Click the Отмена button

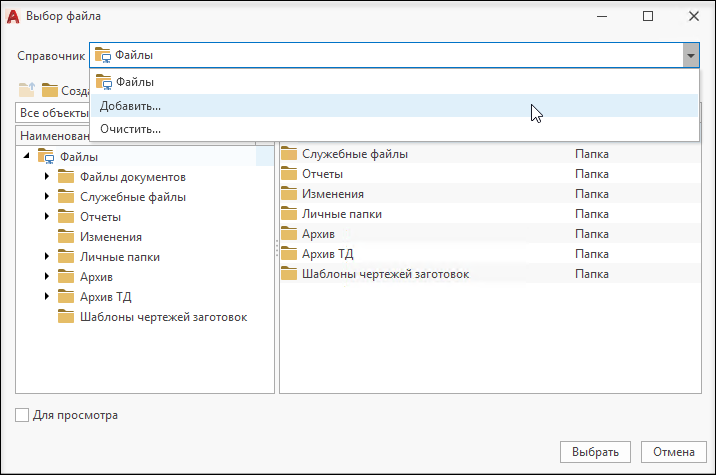(674, 452)
